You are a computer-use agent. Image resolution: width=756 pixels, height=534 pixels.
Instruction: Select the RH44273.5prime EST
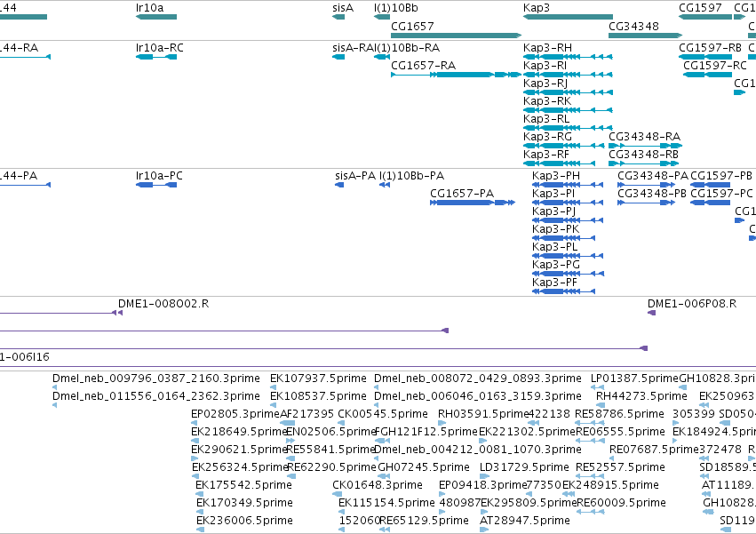600,405
